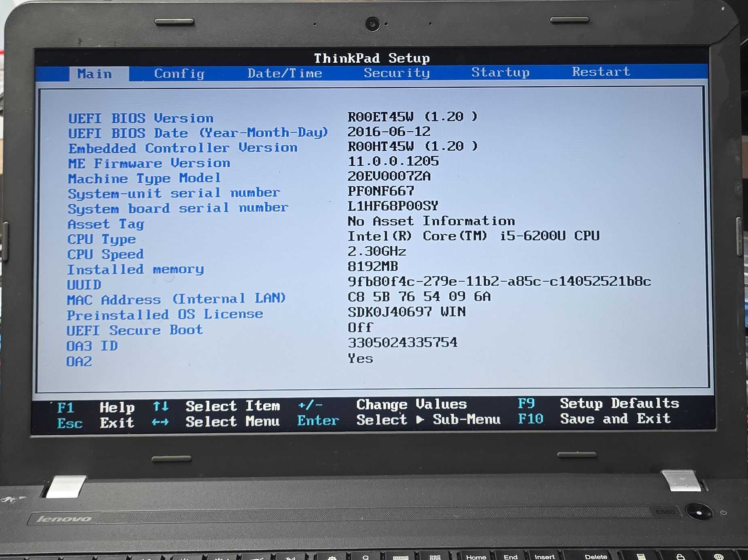Select the Embedded Controller Version label

coord(183,148)
